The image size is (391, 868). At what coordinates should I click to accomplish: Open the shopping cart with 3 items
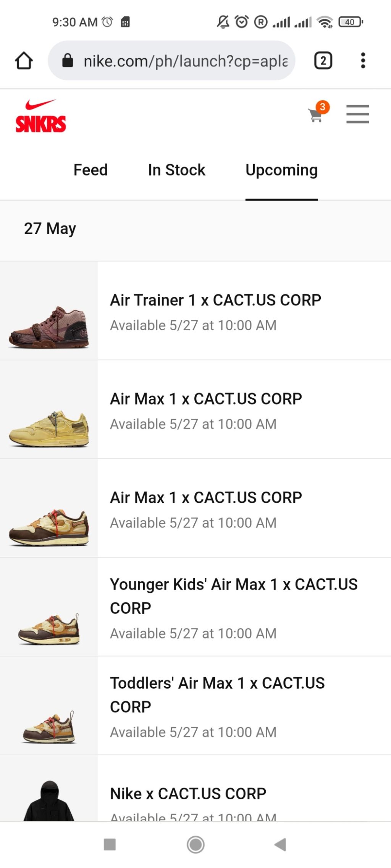pos(316,114)
